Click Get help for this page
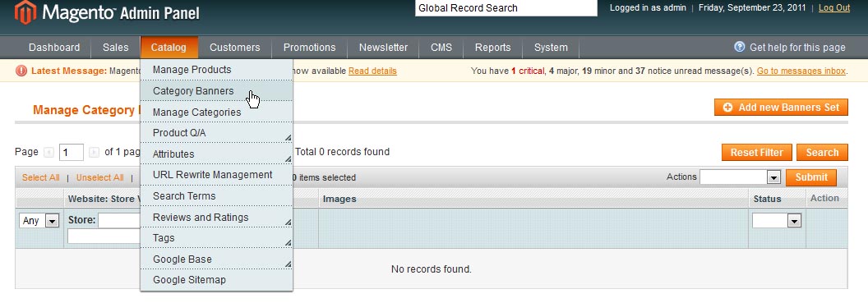 point(797,48)
